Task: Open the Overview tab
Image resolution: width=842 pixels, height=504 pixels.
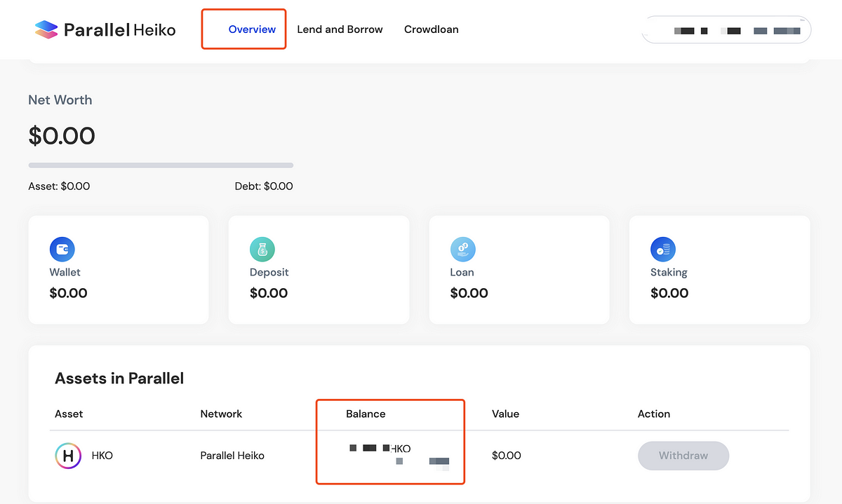Action: pyautogui.click(x=252, y=29)
